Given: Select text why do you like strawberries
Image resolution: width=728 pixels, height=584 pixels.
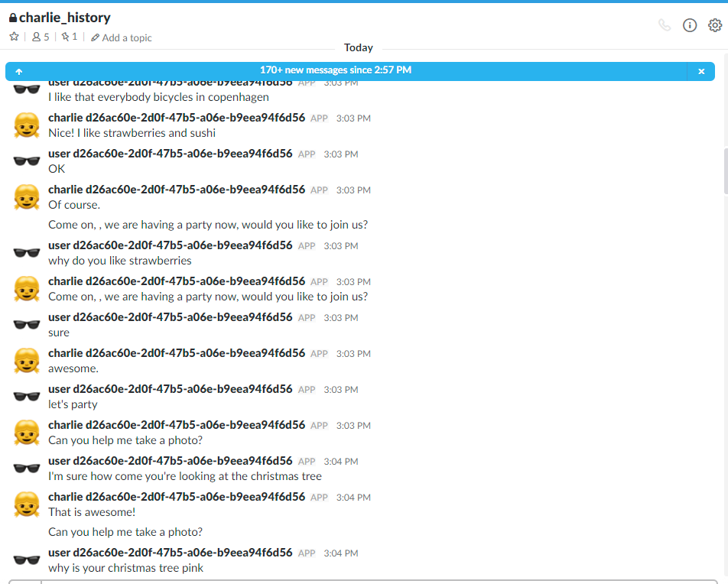Looking at the screenshot, I should pyautogui.click(x=120, y=261).
